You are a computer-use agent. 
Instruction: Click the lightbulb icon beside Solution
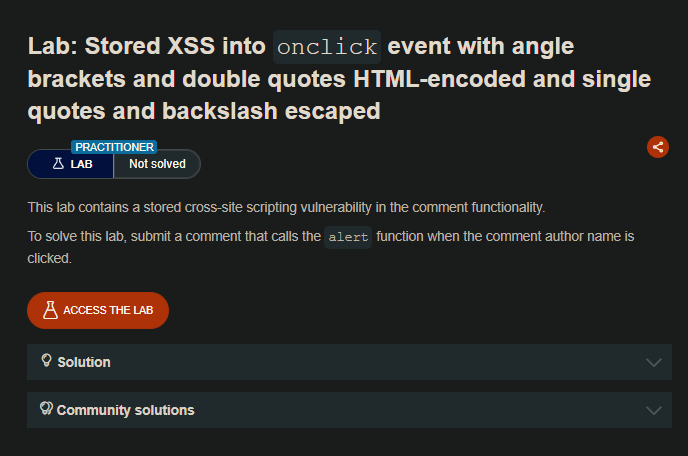[46, 361]
